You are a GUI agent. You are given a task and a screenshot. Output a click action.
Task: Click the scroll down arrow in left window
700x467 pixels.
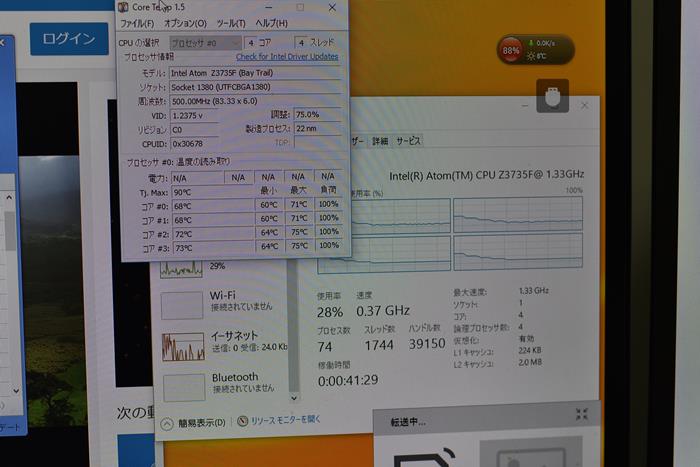(16, 391)
